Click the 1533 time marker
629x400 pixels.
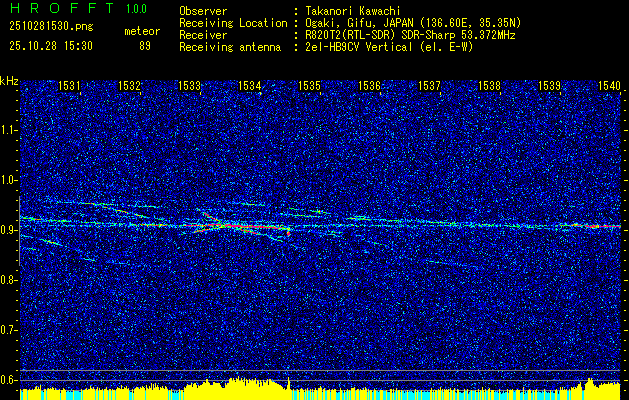point(189,85)
